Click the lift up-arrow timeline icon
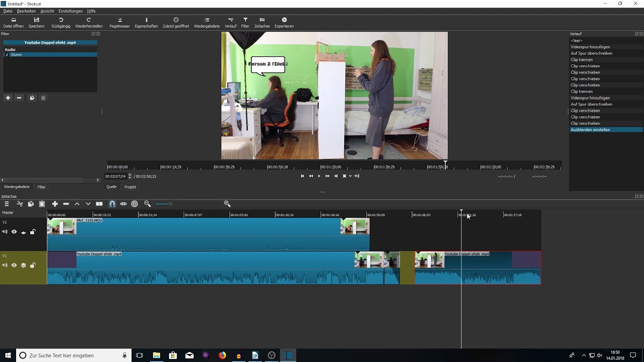Viewport: 644px width, 362px height. pos(77,204)
